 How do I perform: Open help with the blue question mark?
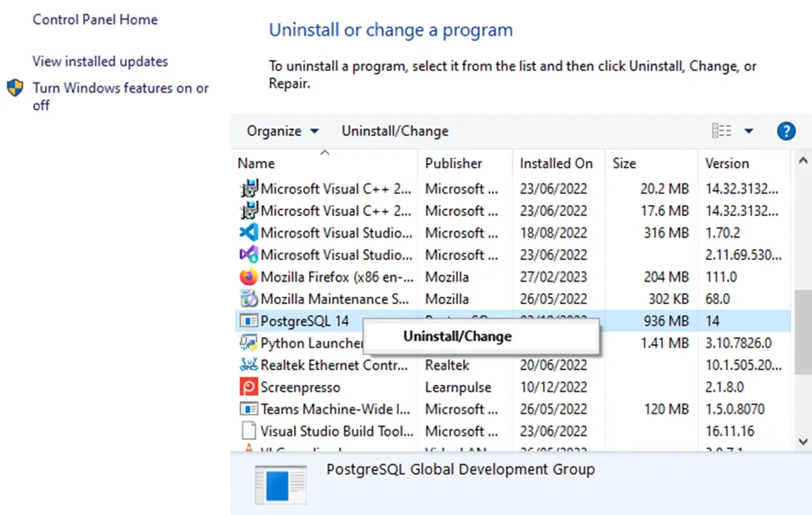coord(785,131)
